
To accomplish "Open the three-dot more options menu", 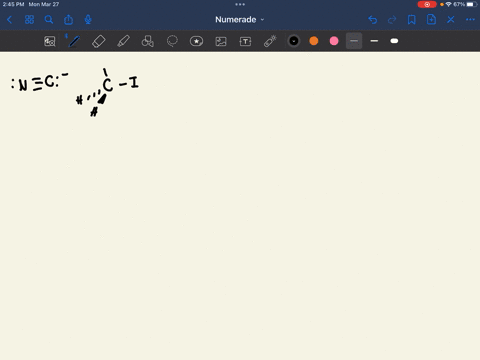I will coord(470,20).
